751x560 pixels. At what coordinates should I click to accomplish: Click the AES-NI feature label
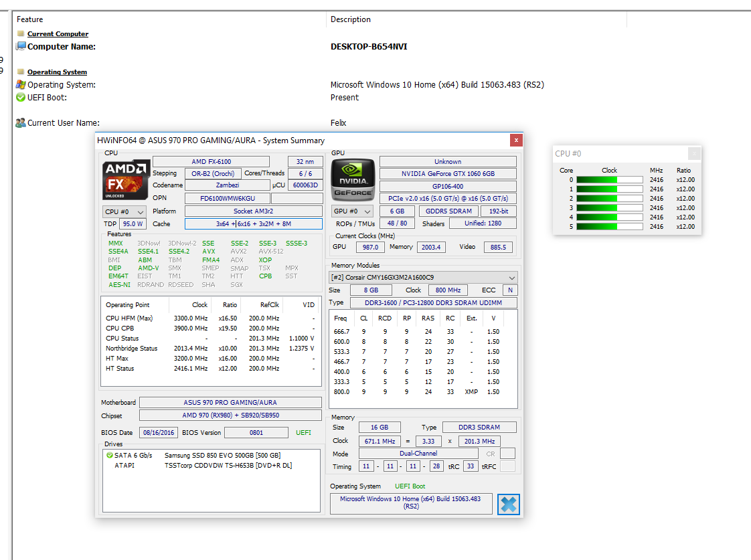click(x=119, y=284)
